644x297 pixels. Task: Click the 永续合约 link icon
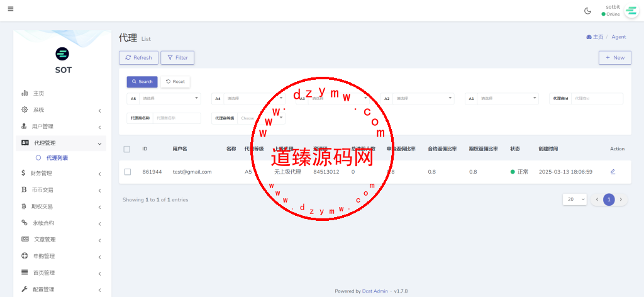coord(25,223)
